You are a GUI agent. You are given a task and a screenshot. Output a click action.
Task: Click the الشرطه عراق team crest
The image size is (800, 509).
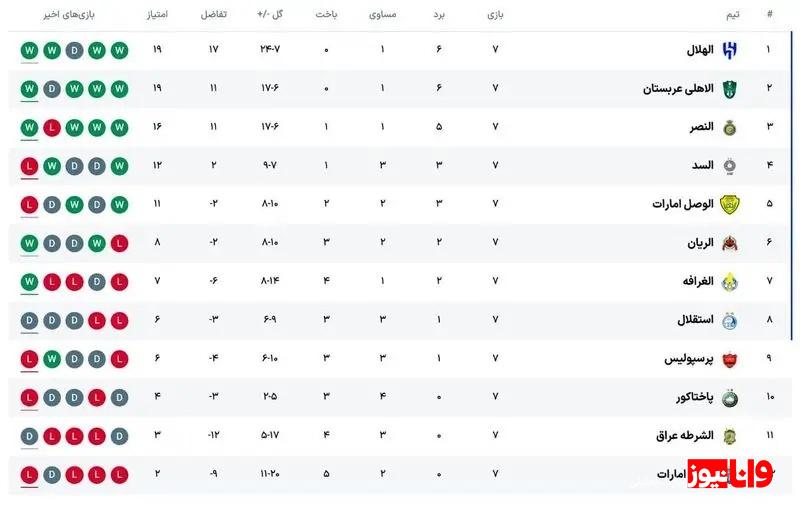(729, 436)
